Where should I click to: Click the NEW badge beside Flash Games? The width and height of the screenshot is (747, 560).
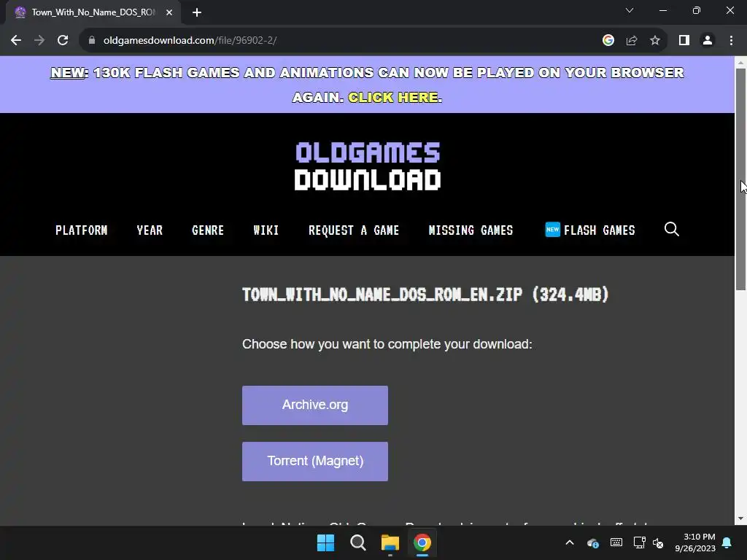coord(553,230)
